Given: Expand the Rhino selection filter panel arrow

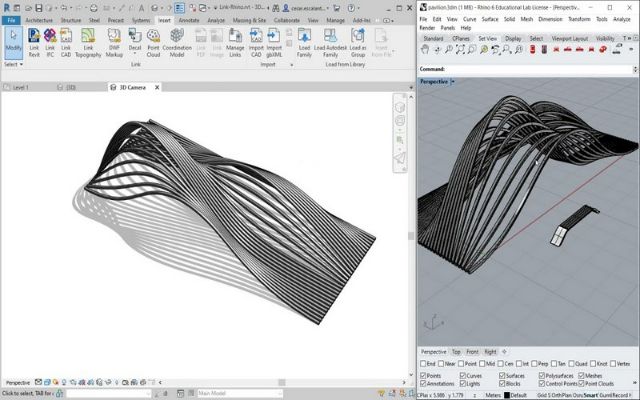Looking at the screenshot, I should tap(635, 383).
